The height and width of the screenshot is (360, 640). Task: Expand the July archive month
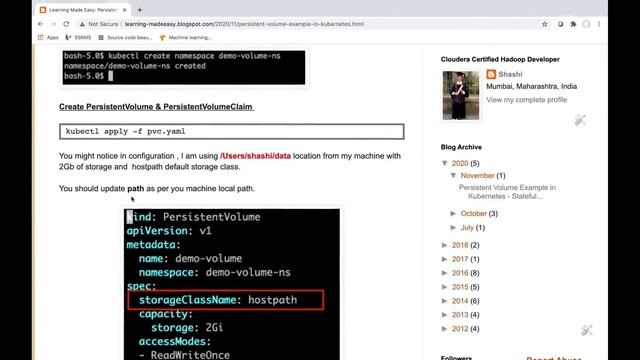453,227
